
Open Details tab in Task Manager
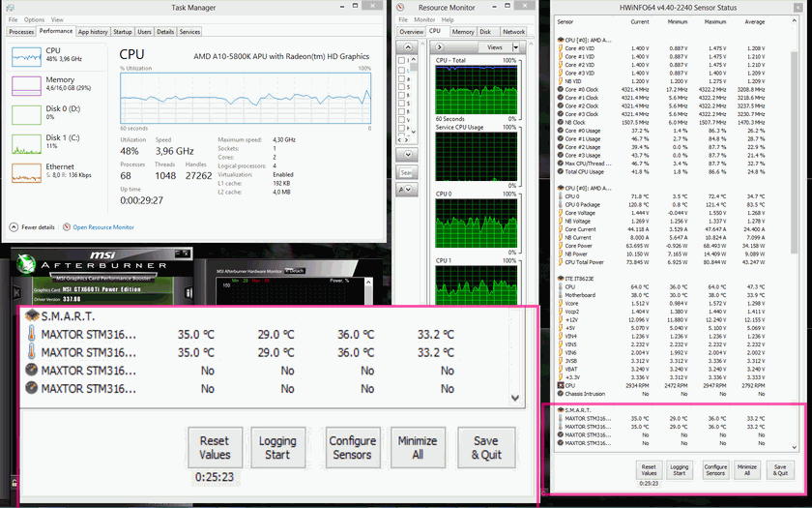tap(165, 32)
